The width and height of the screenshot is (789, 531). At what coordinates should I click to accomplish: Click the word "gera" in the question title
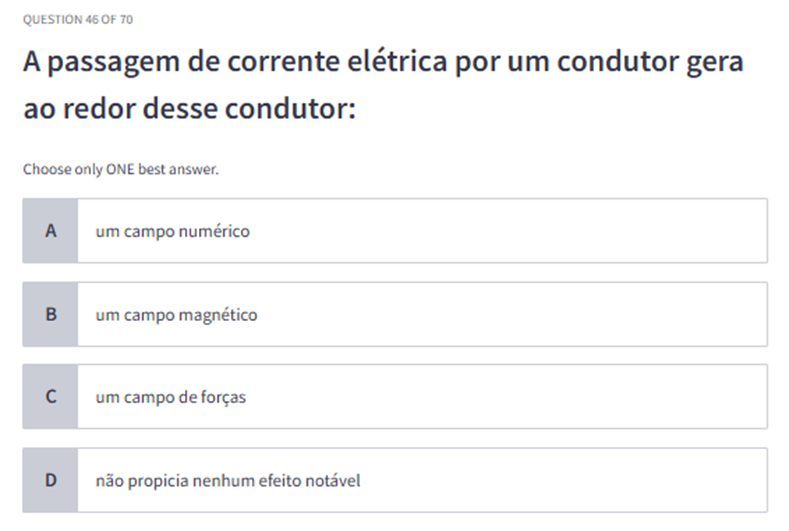click(712, 62)
